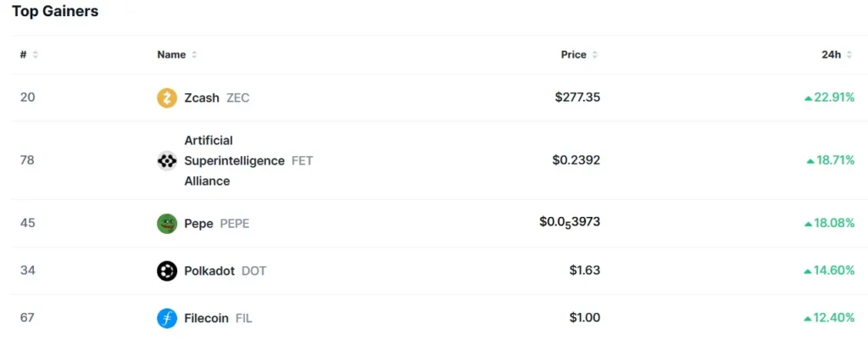Click the Artificial Superintelligence Alliance logo icon
Screen dimensions: 868x340
coord(167,160)
